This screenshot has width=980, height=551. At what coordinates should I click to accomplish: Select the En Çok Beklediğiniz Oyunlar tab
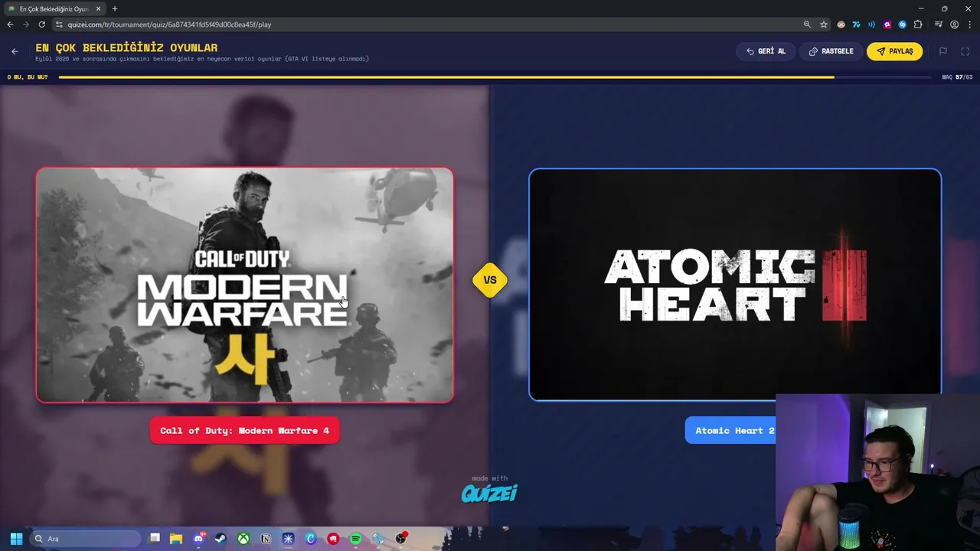point(54,9)
